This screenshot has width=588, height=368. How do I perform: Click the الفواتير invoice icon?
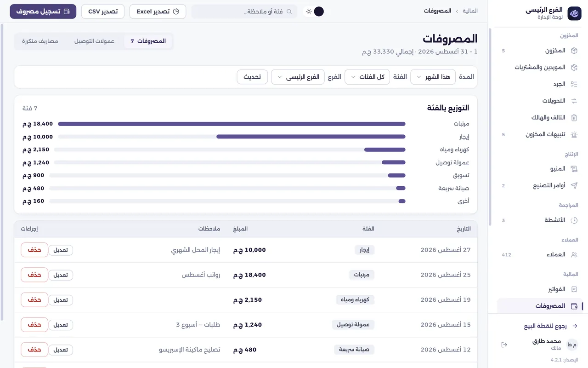click(x=574, y=289)
